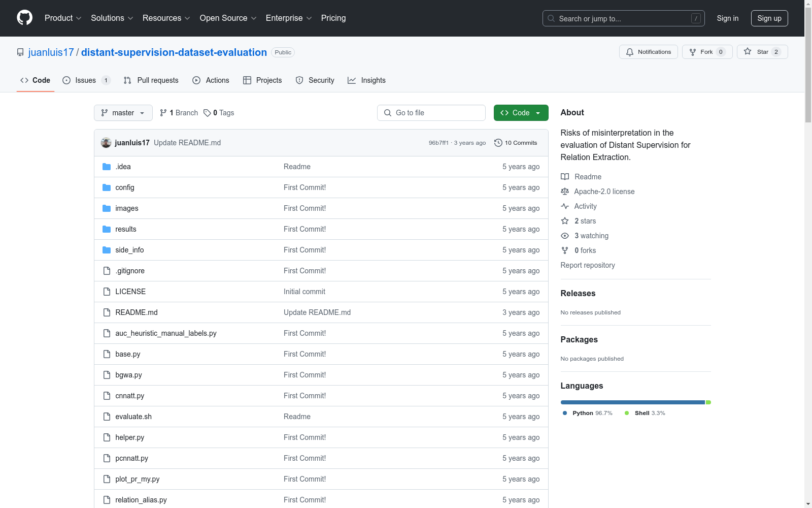Click the file icon beside base.py

coord(107,354)
